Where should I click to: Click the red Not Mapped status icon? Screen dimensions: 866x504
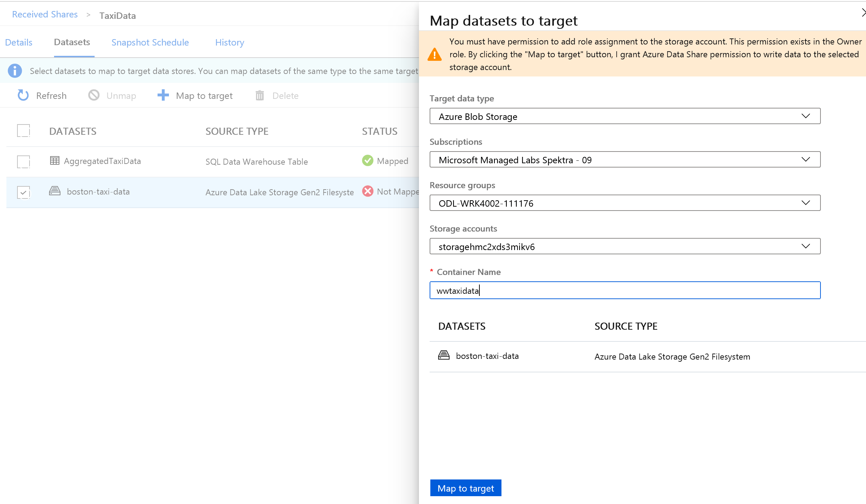tap(367, 191)
